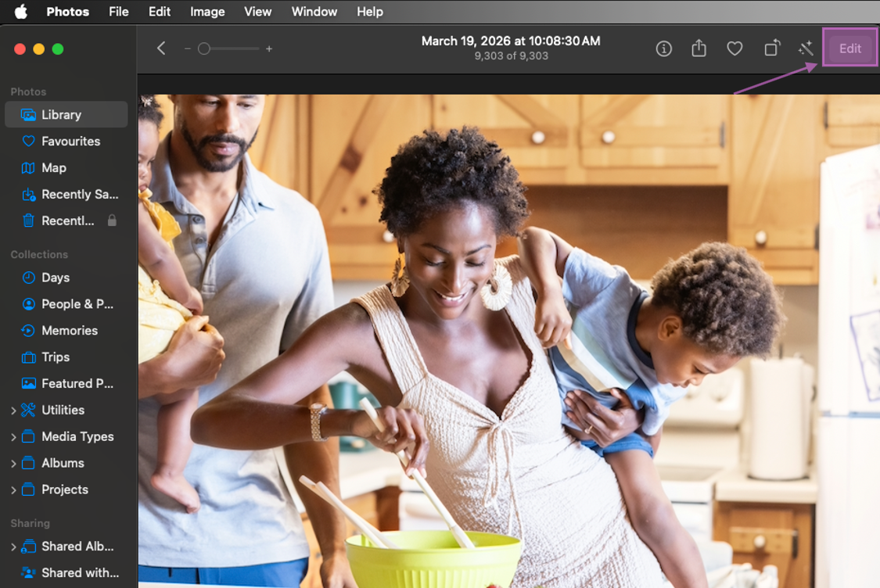This screenshot has width=880, height=588.
Task: Open Memories collection
Action: coord(66,331)
